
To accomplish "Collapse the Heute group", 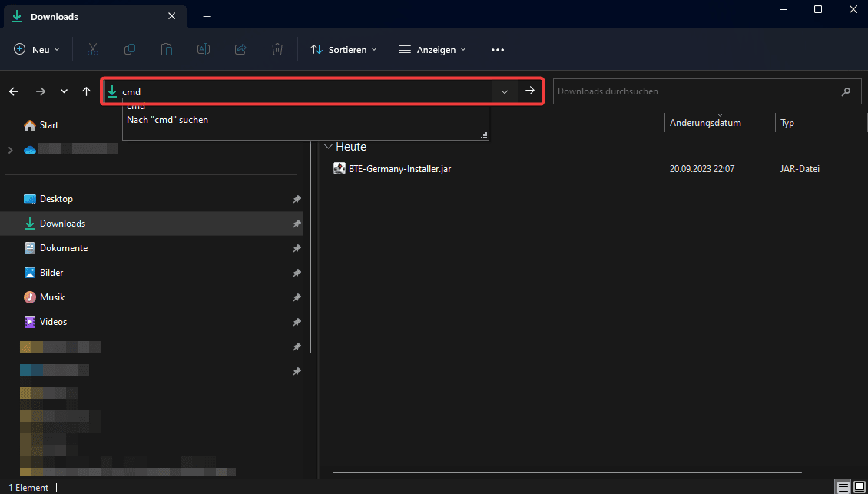I will tap(329, 147).
